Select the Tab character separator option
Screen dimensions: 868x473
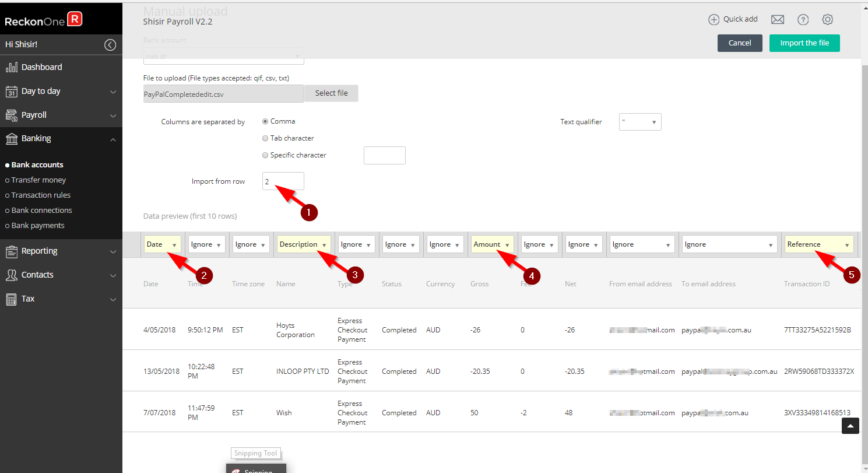(x=265, y=138)
